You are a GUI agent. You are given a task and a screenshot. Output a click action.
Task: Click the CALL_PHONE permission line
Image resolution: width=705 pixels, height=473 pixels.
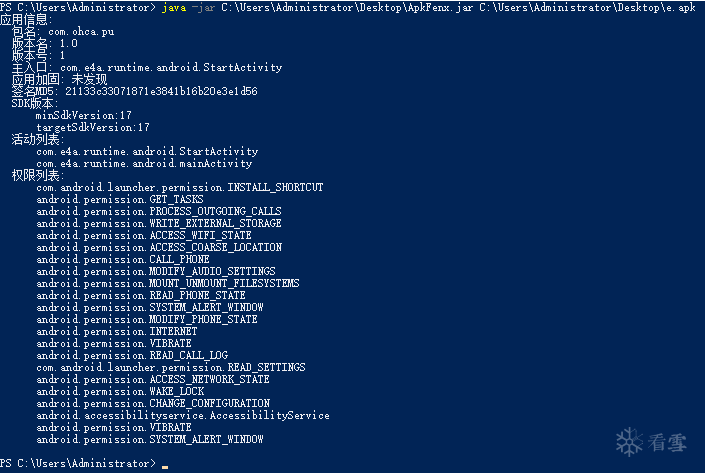[x=122, y=259]
